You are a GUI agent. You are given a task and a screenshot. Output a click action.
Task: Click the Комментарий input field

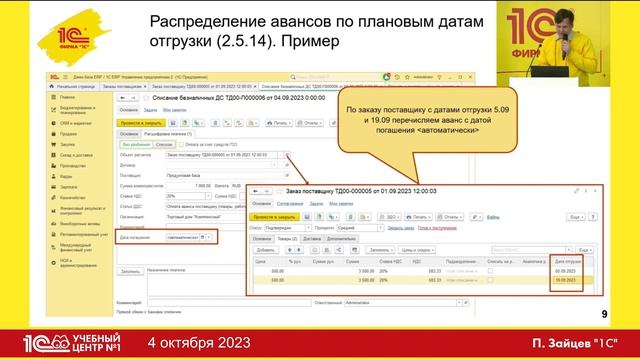pos(229,303)
